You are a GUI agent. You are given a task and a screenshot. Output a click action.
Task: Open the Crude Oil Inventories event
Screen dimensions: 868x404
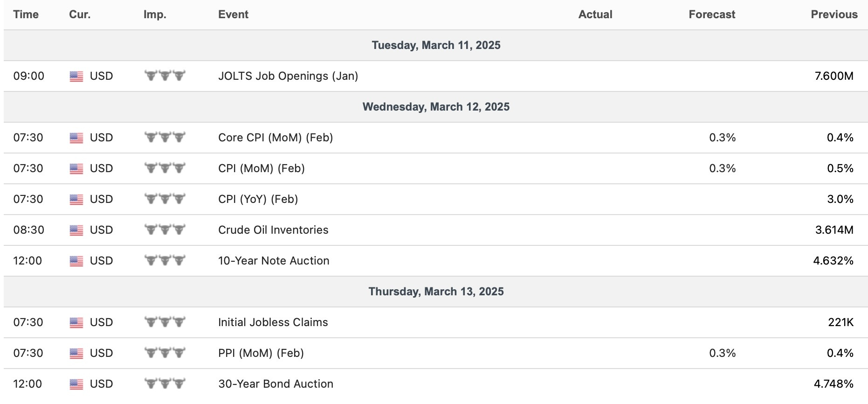[273, 230]
